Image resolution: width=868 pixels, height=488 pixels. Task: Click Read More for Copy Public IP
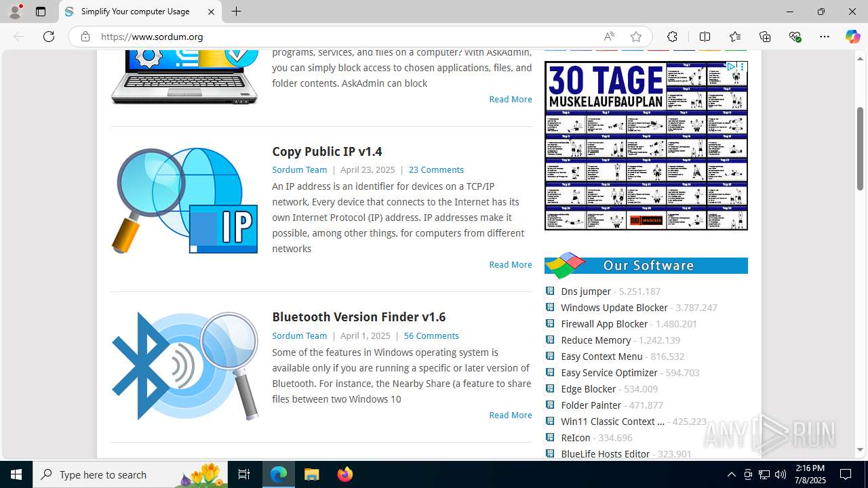coord(511,264)
